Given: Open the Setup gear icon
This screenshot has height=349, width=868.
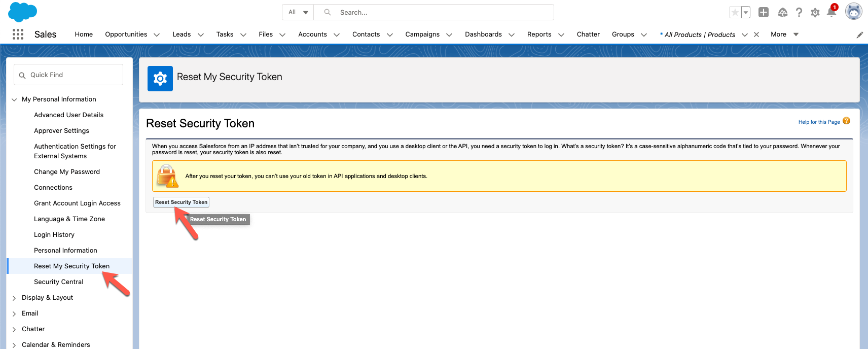Looking at the screenshot, I should [815, 13].
